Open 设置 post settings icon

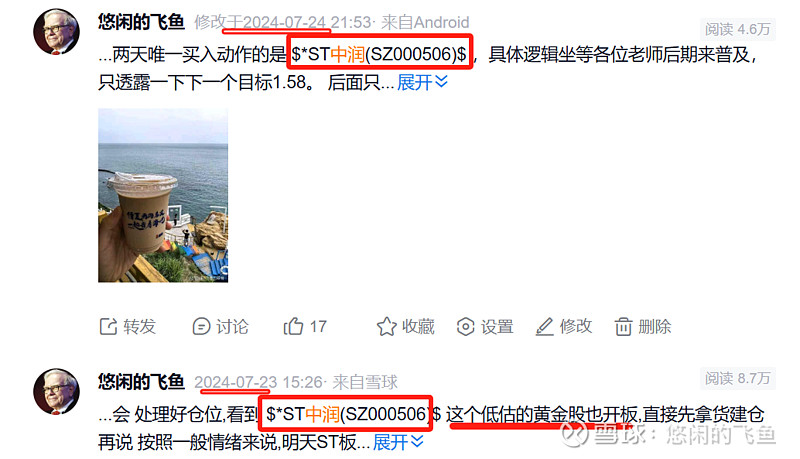tap(465, 326)
